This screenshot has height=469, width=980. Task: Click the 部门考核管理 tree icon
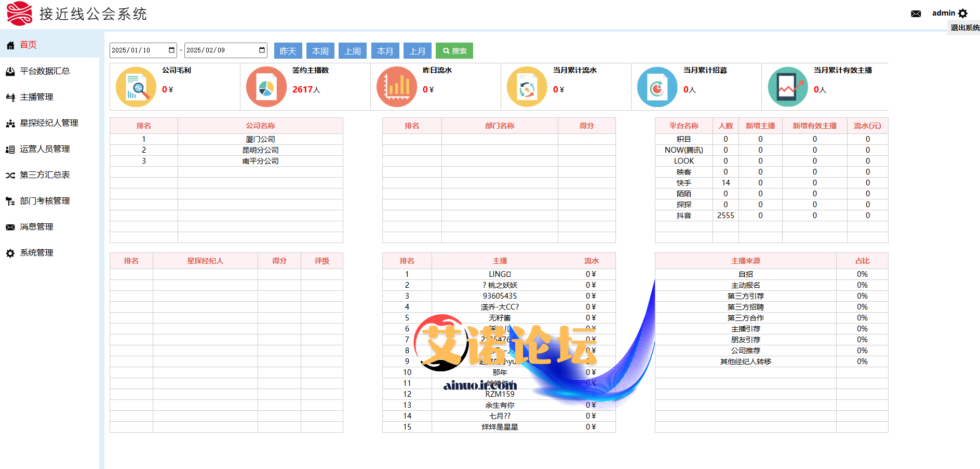click(10, 201)
